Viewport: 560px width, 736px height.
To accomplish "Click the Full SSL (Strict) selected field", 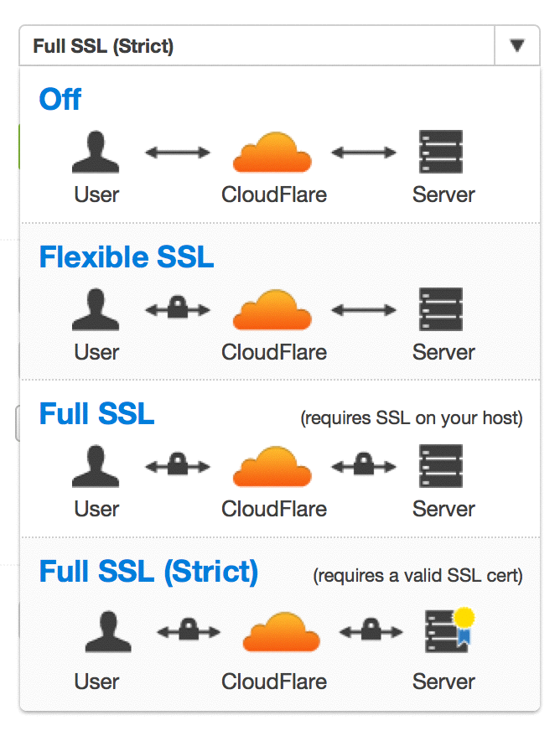I will click(x=257, y=45).
